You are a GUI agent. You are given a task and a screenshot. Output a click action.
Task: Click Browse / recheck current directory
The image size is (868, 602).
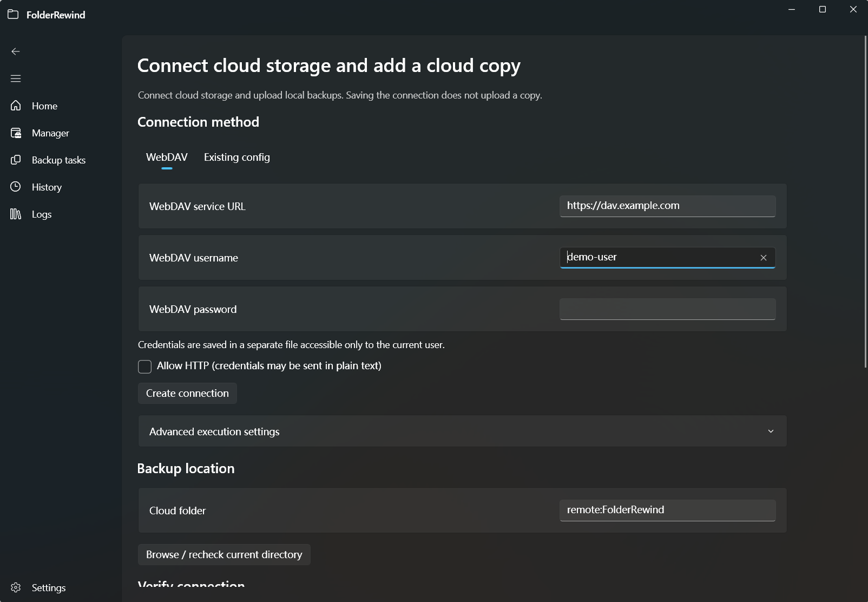224,554
